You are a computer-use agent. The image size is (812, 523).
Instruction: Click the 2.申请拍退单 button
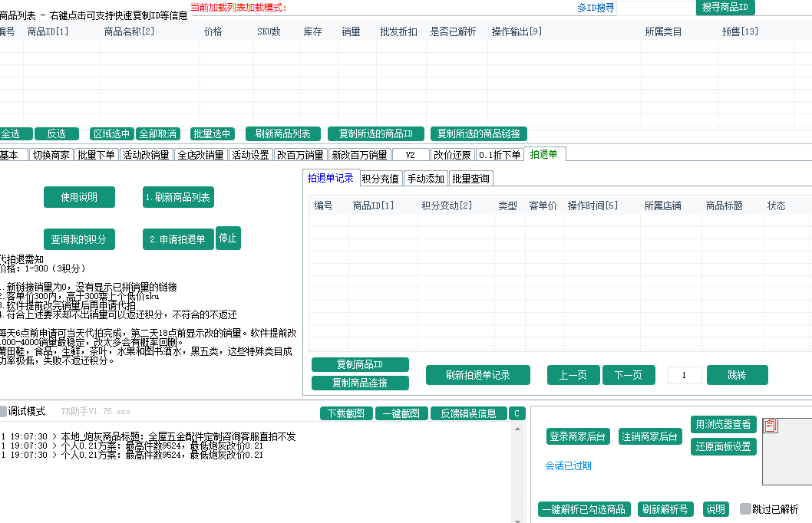click(178, 239)
